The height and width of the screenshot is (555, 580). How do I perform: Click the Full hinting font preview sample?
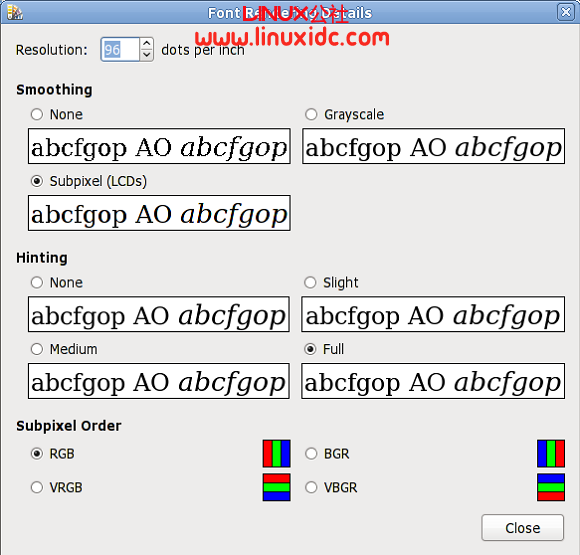pyautogui.click(x=433, y=381)
